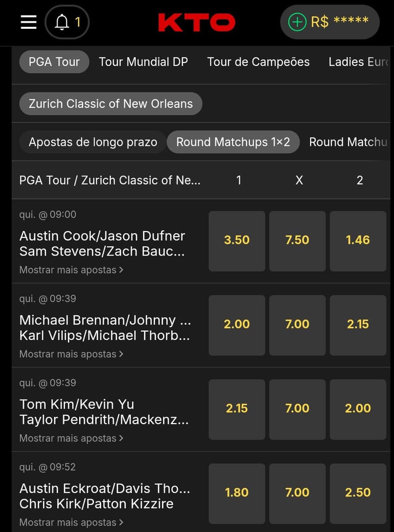Select Zurich Classic of New Orleans chip
The width and height of the screenshot is (394, 532).
pos(110,104)
